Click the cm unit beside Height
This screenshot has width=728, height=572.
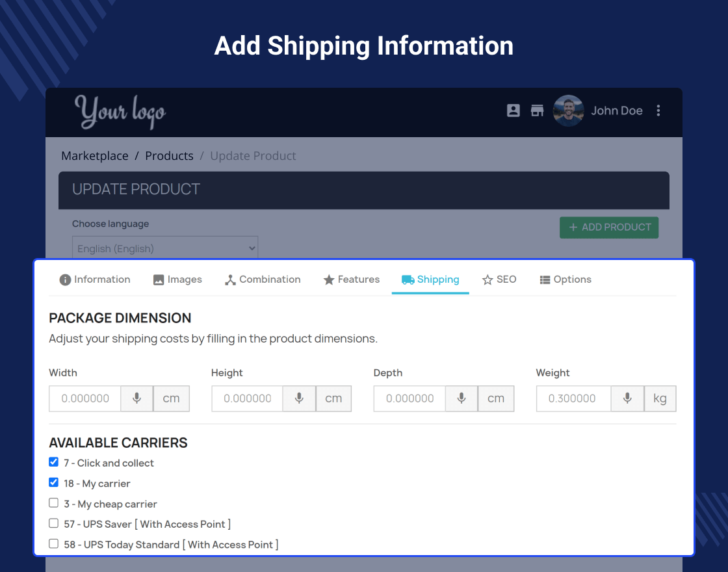click(333, 398)
